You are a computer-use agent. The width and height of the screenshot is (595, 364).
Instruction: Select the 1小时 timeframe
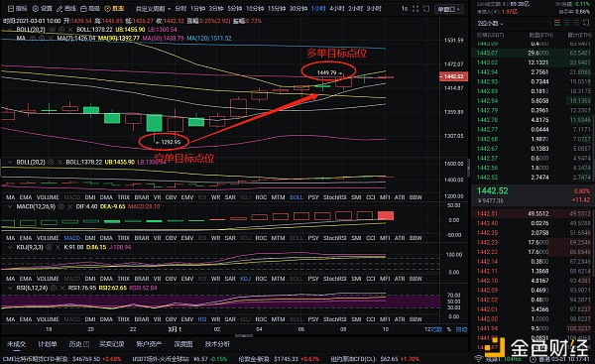pos(318,8)
